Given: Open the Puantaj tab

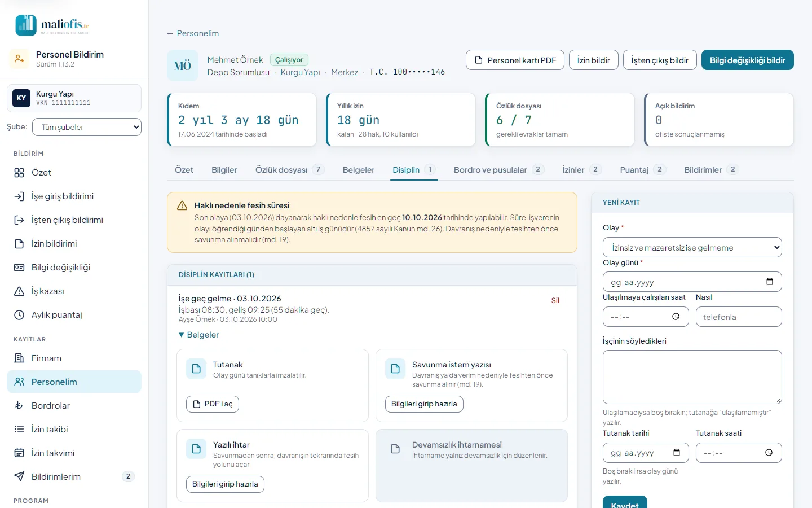Looking at the screenshot, I should click(643, 170).
